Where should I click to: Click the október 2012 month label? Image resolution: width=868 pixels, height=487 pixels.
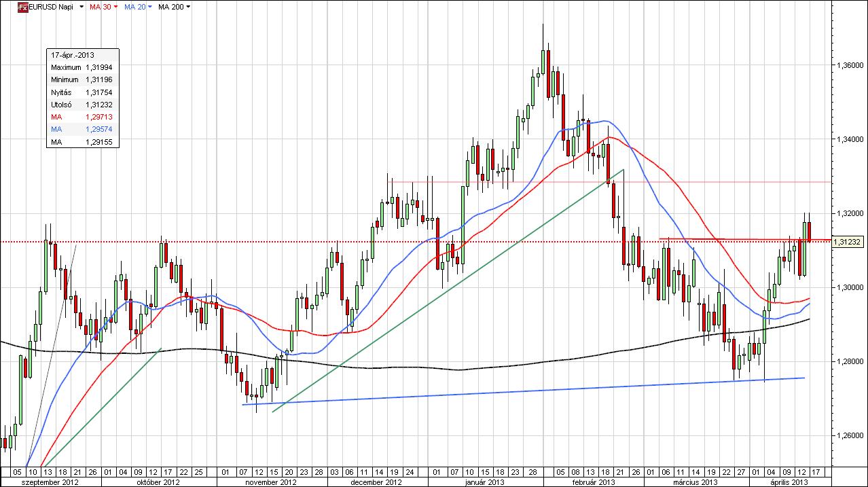coord(157,482)
